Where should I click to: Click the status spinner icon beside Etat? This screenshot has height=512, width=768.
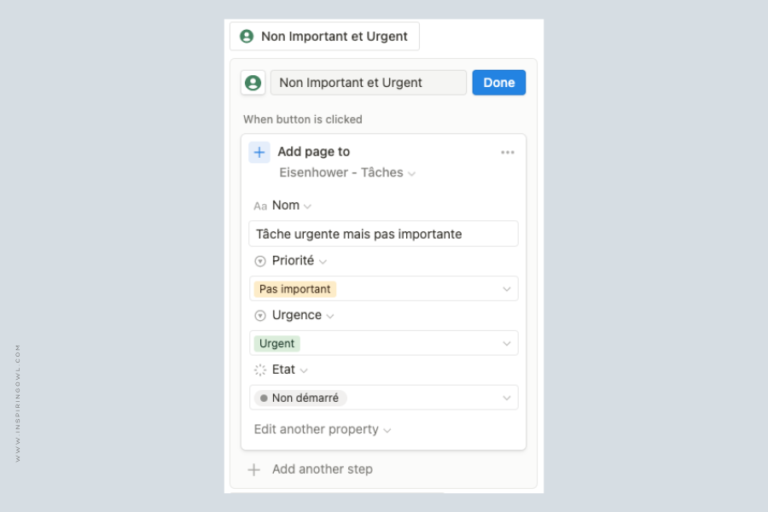(260, 370)
